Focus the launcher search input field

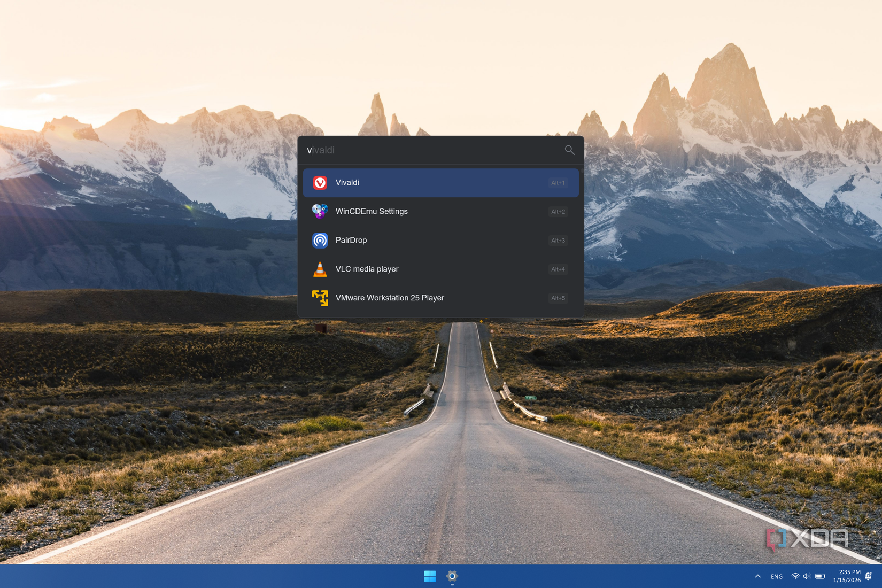(x=428, y=150)
